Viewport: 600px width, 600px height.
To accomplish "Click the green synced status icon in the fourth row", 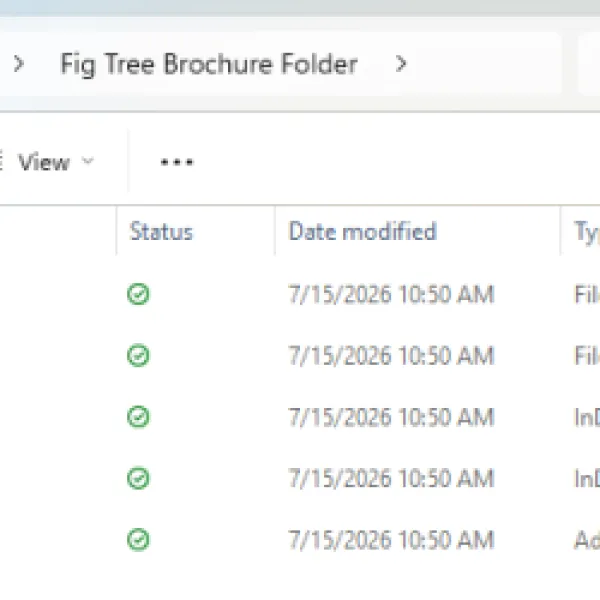I will 138,478.
